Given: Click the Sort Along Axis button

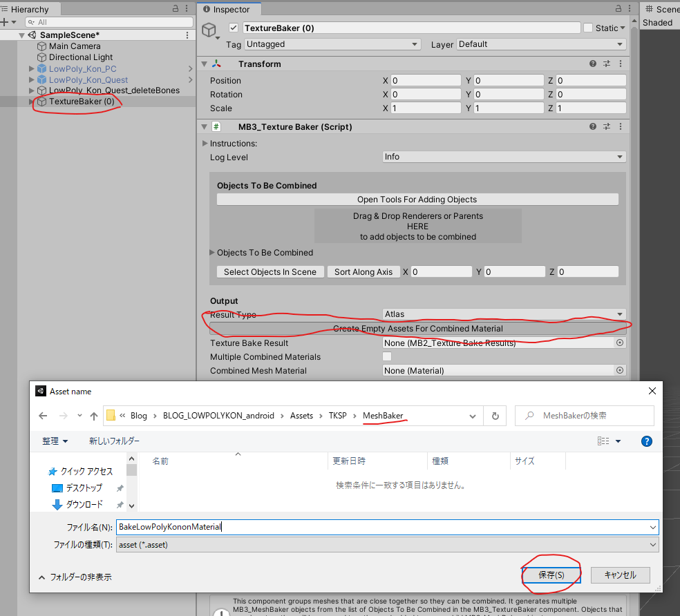Looking at the screenshot, I should point(363,272).
